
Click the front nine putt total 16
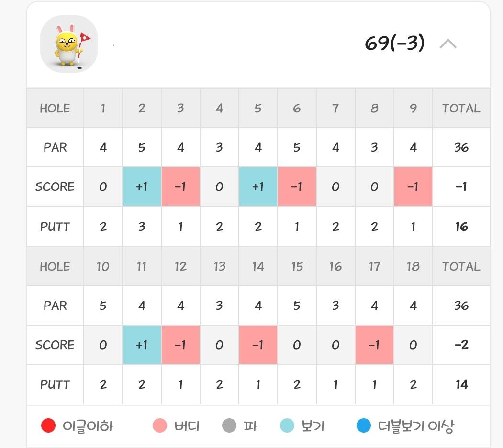(x=461, y=227)
